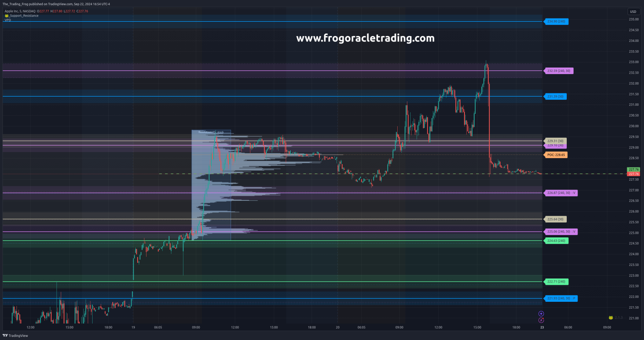
Task: Click the bold date 23 on time axis
Action: (x=542, y=328)
